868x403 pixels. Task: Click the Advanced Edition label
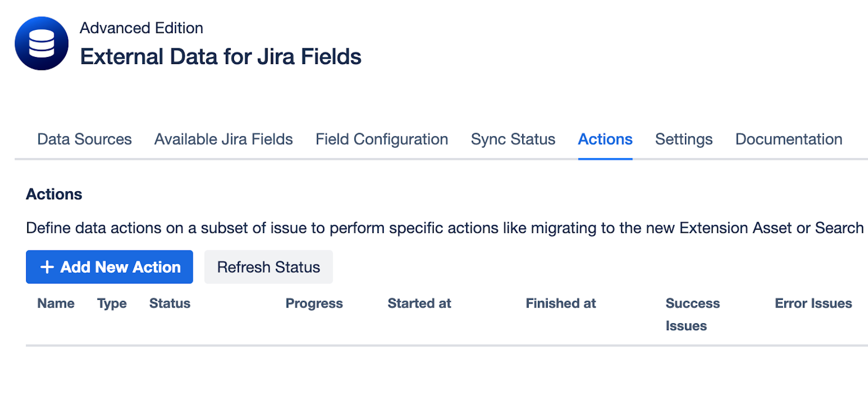(x=141, y=28)
